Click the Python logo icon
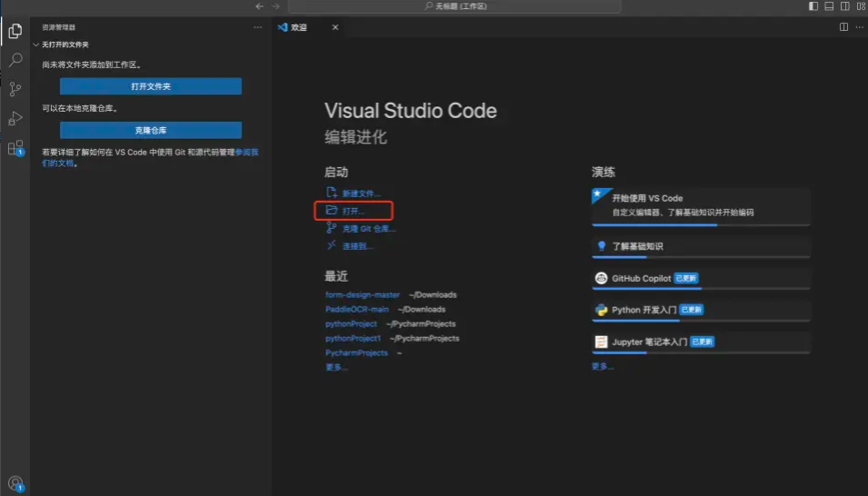 (601, 310)
